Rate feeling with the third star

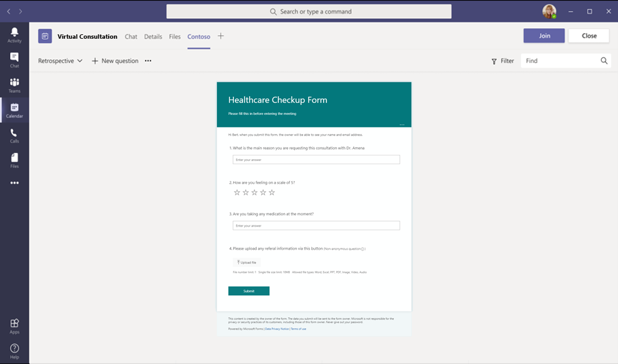coord(254,192)
